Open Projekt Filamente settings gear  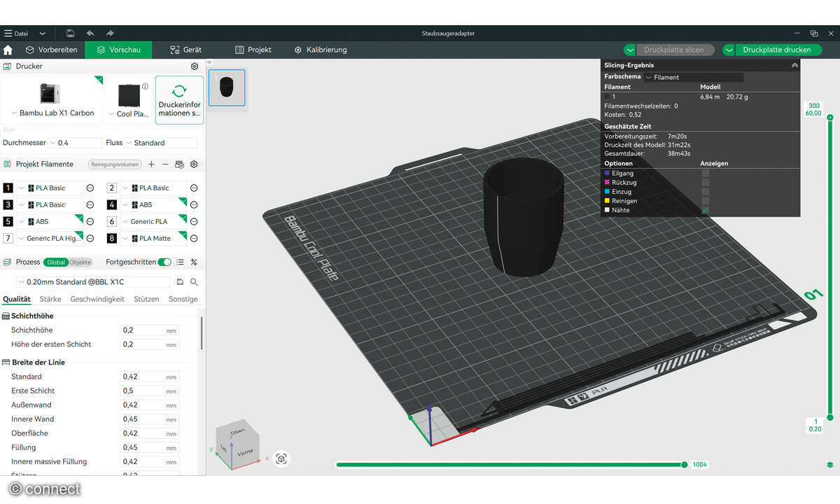click(194, 164)
